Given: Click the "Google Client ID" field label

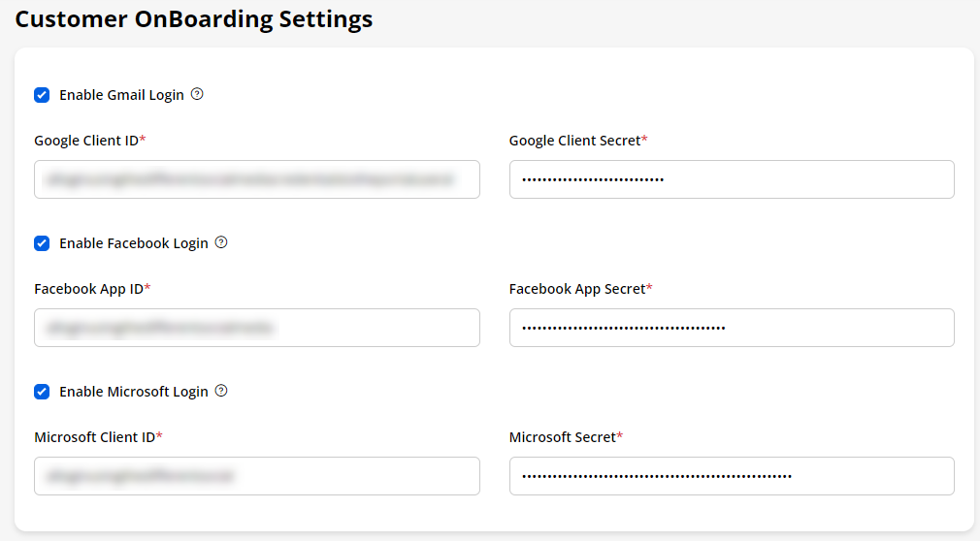Looking at the screenshot, I should tap(86, 141).
